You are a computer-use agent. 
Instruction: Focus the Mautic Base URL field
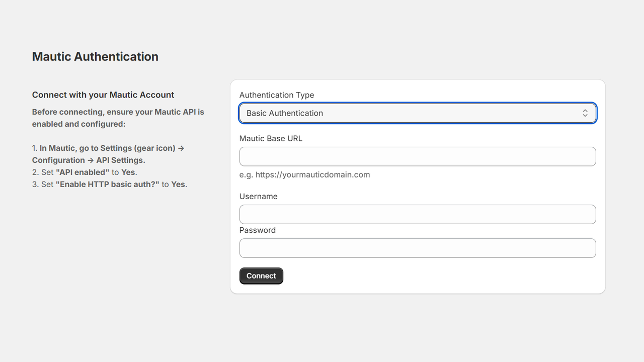point(418,156)
